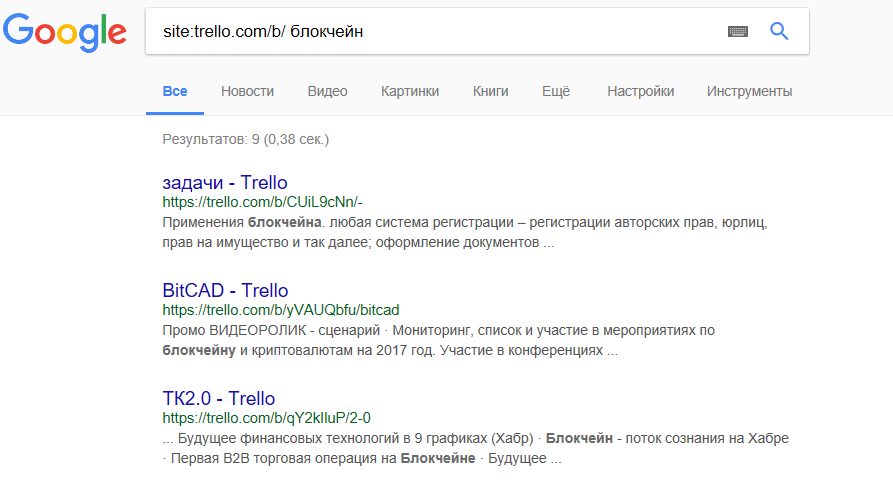
Task: Expand the Ещё menu
Action: (555, 91)
